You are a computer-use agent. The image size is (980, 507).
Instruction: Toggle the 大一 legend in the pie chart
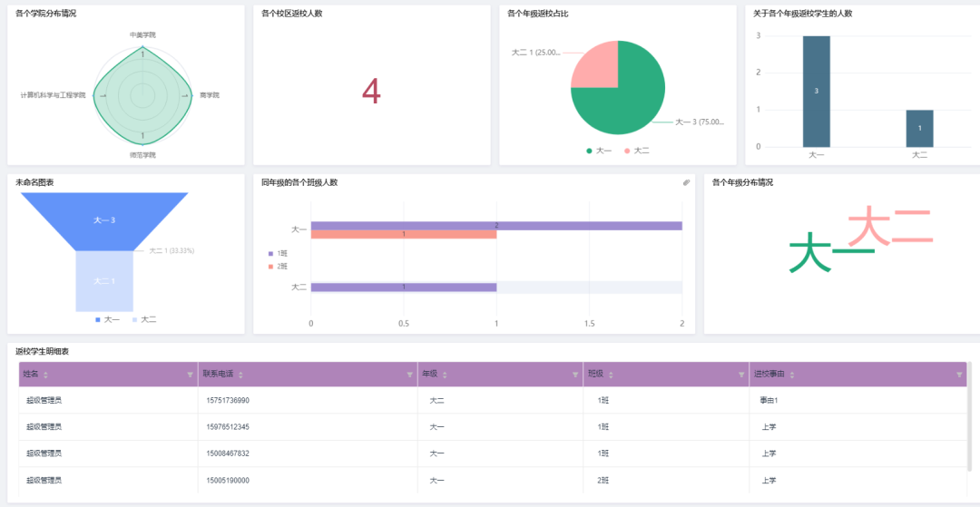(x=599, y=151)
